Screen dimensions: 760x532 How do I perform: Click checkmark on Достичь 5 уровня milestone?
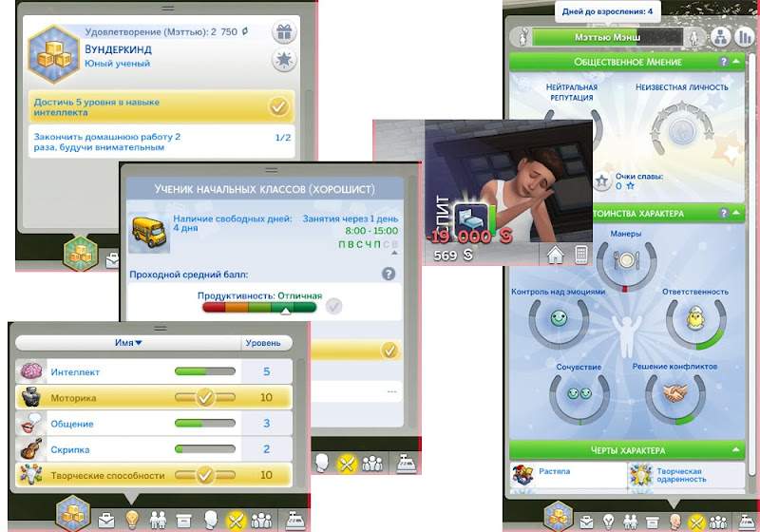click(x=278, y=106)
